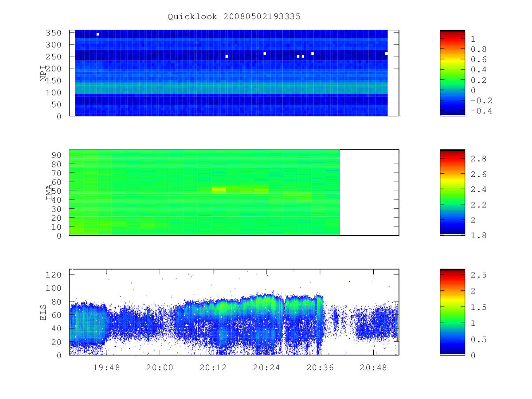The height and width of the screenshot is (399, 532).
Task: Click the 2.8 label on IMA color bar
Action: pos(478,159)
